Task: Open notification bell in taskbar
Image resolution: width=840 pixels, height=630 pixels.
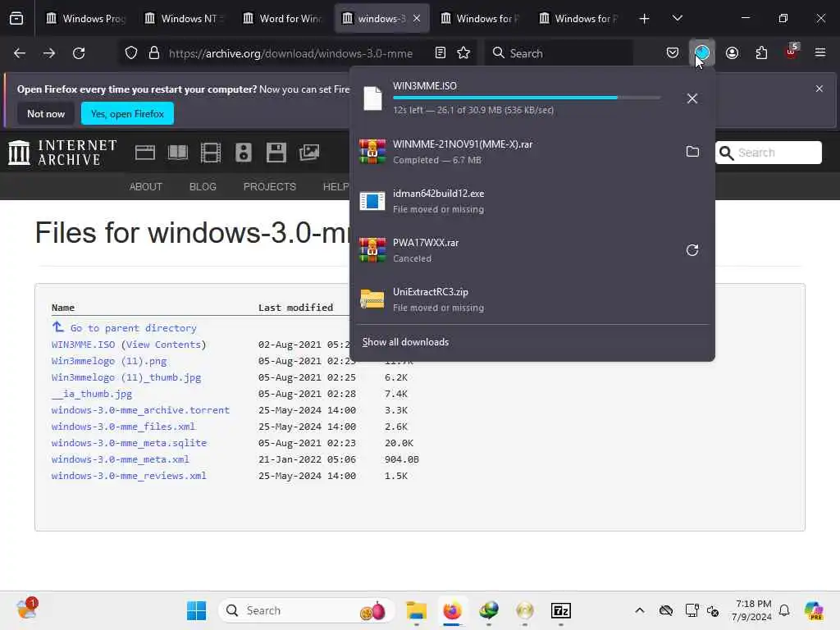Action: tap(784, 610)
